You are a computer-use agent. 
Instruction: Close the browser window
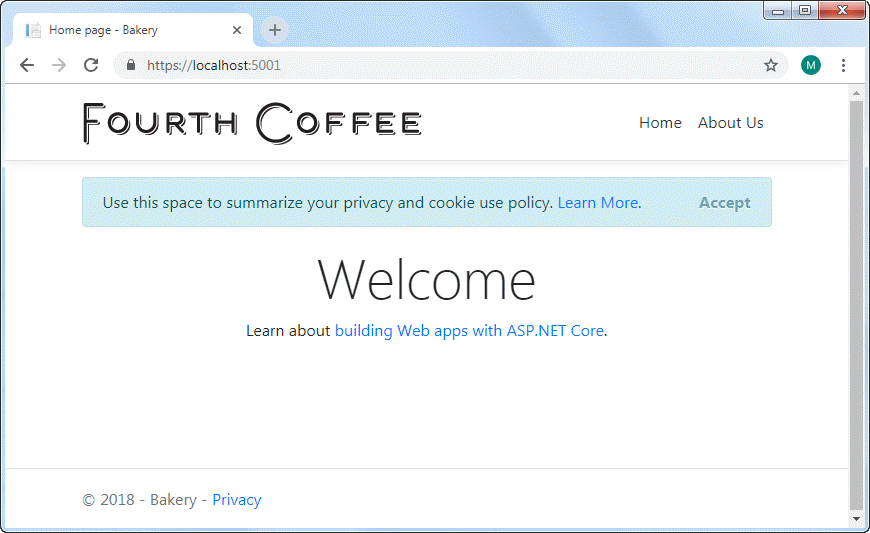[842, 11]
